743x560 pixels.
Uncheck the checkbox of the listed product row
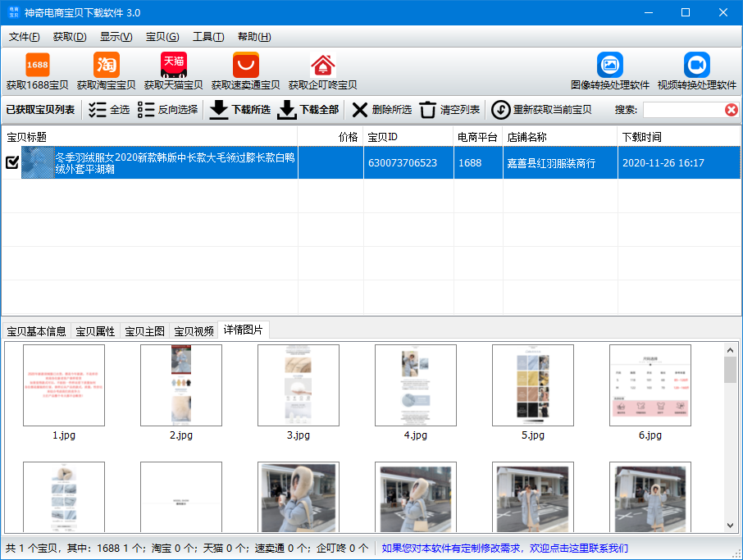click(x=12, y=162)
